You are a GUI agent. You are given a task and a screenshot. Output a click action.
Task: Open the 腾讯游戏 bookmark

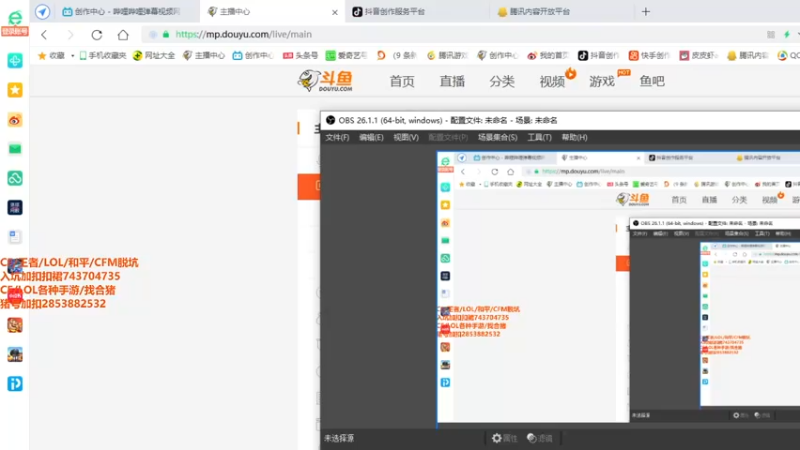(446, 56)
